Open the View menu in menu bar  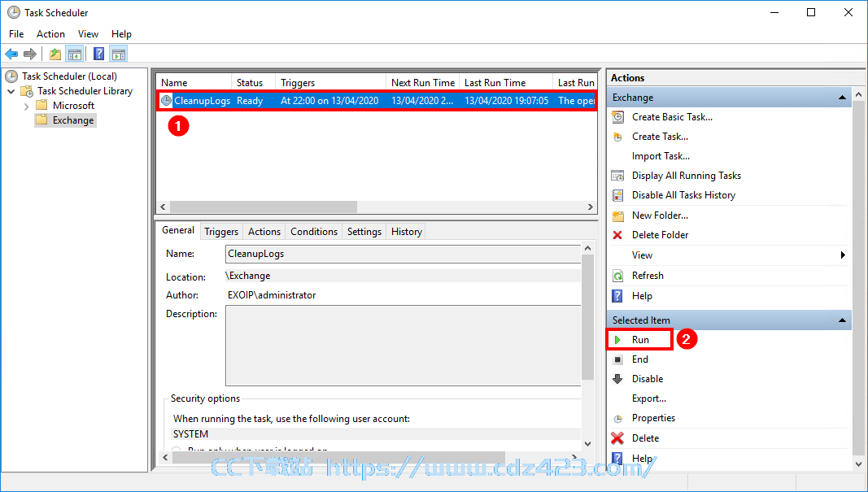click(x=88, y=34)
